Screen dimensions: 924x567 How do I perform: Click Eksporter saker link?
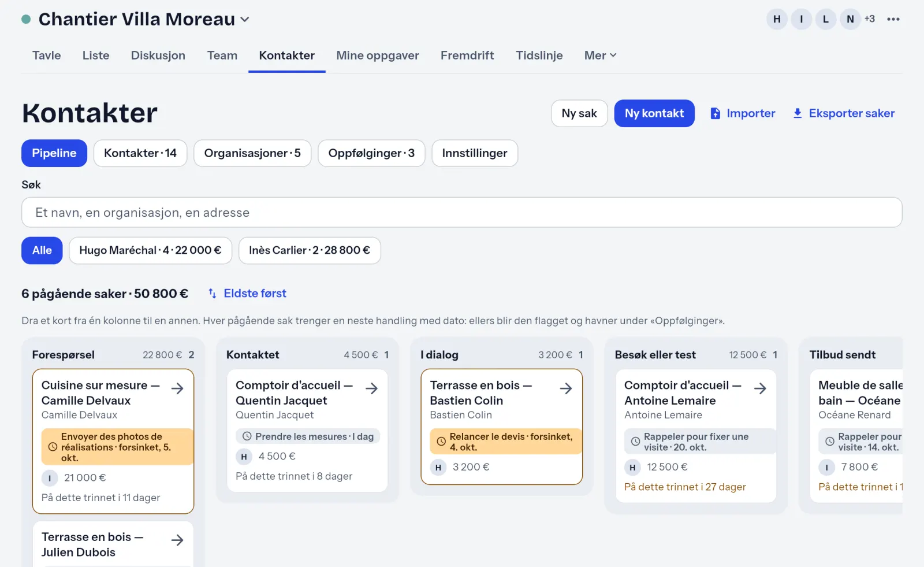(x=844, y=113)
